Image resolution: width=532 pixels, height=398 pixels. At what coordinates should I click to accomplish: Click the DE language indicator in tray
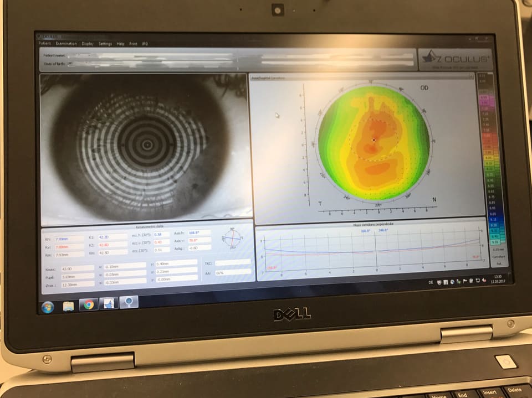[430, 282]
